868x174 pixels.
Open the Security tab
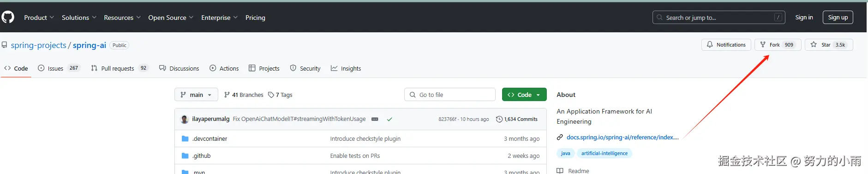point(305,68)
